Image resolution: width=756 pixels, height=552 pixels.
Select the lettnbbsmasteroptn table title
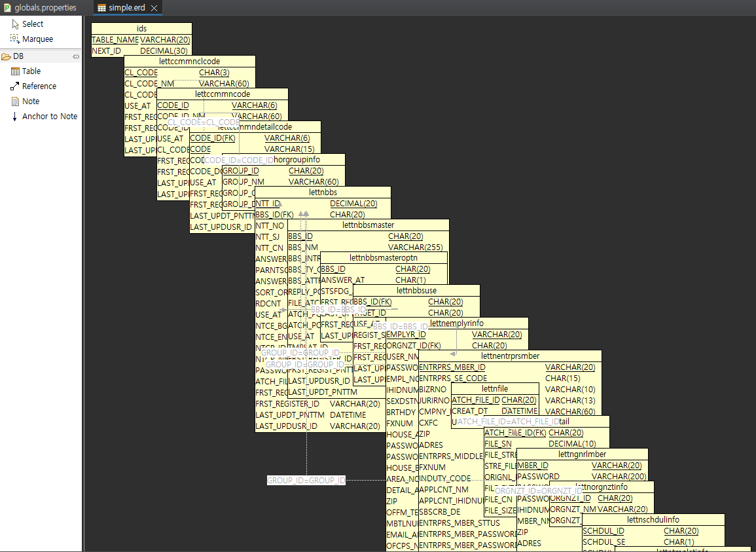click(384, 258)
